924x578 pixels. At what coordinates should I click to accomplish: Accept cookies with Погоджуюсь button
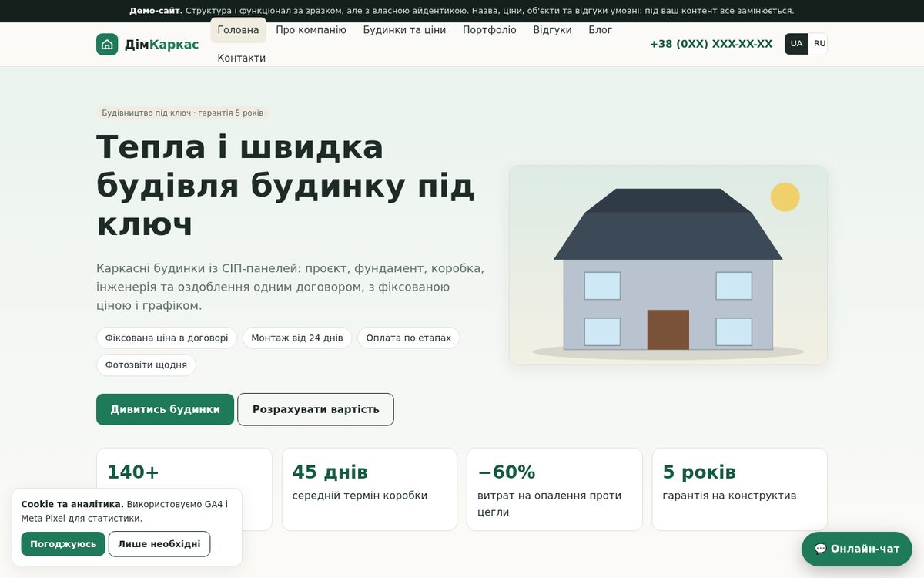[63, 544]
